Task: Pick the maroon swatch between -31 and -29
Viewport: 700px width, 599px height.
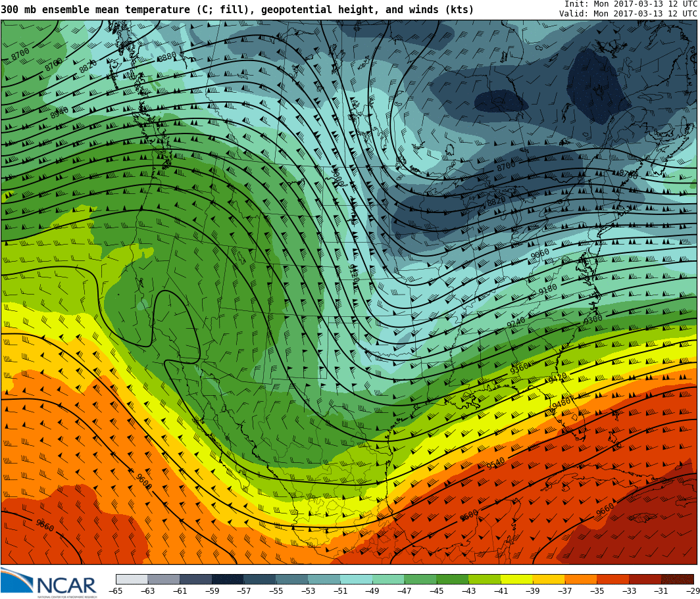Action: click(678, 579)
